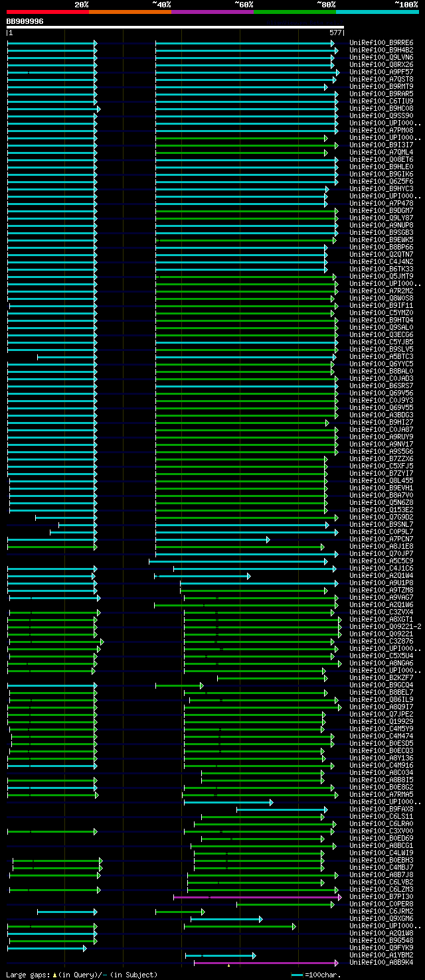Screen dimensions: 425x980
Task: Open hit UniRef100_Q8RX26
Action: point(381,65)
